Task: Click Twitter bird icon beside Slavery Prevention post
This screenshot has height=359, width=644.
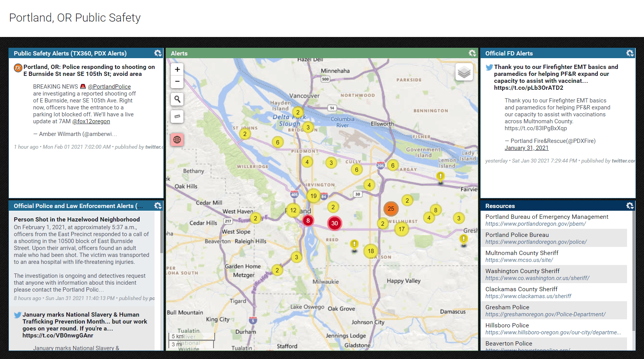Action: [18, 315]
